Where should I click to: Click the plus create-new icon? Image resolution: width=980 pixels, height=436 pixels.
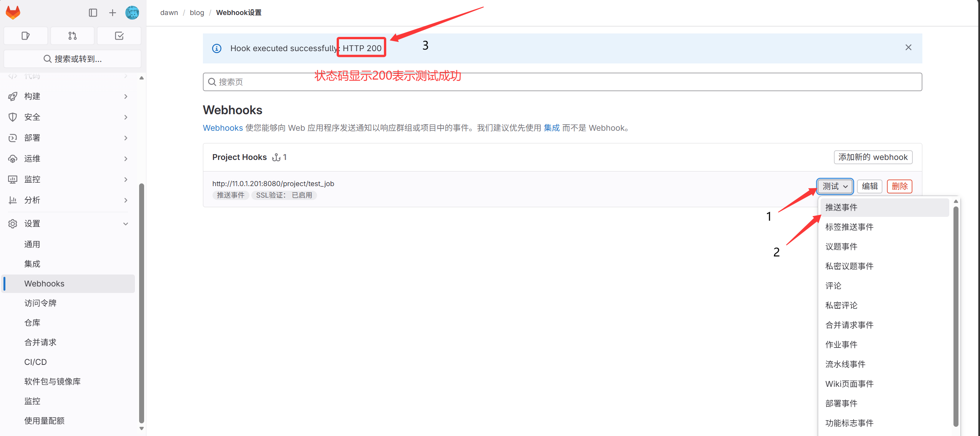[x=112, y=13]
